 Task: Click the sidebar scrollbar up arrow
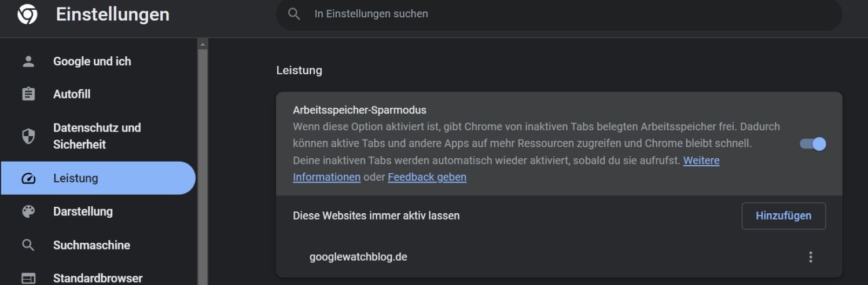click(203, 44)
